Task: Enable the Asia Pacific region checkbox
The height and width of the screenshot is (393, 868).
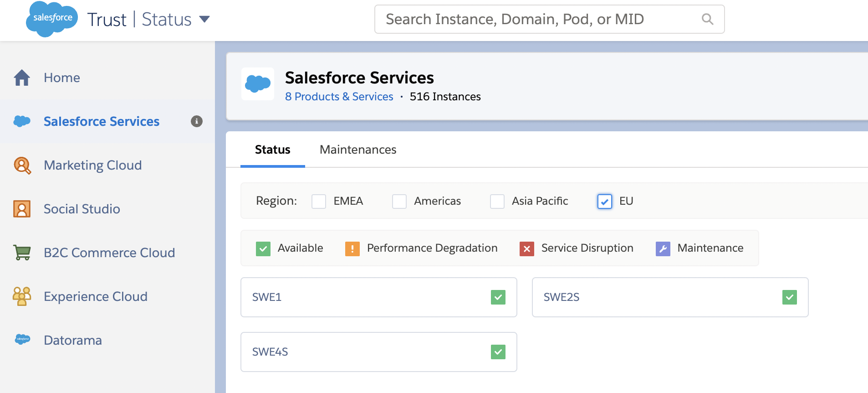Action: click(x=497, y=201)
